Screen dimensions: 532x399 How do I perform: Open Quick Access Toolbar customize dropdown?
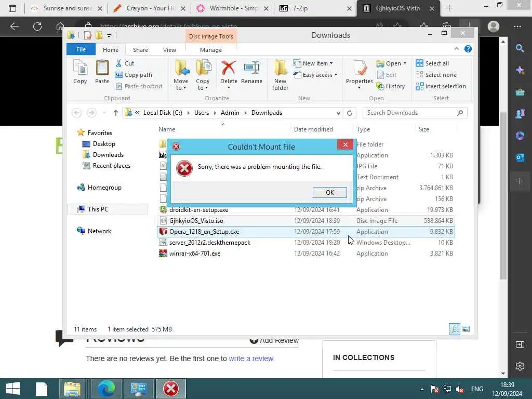pos(109,35)
